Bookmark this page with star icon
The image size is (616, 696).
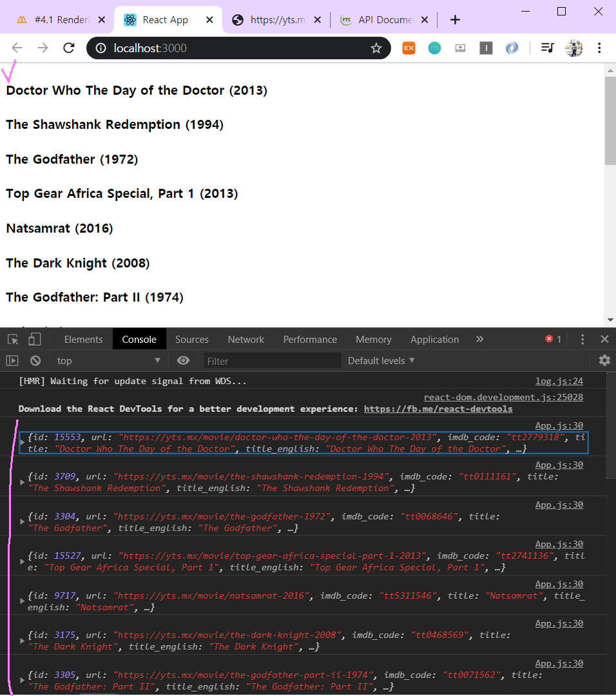(x=376, y=48)
